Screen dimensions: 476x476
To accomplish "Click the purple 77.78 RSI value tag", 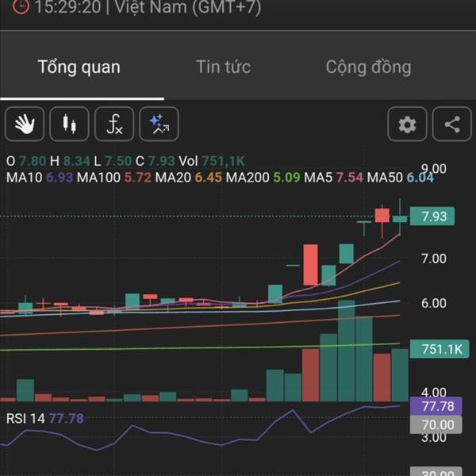I will coord(436,406).
